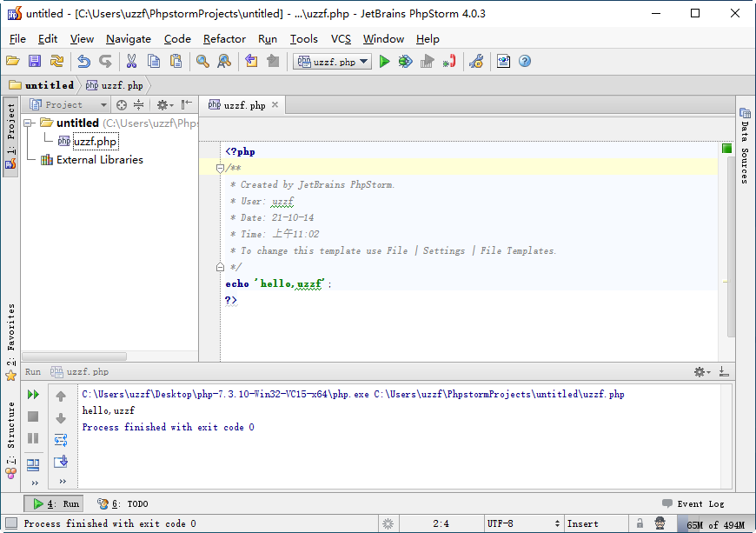The height and width of the screenshot is (533, 756).
Task: Select uzzf.php in the project tree
Action: [x=95, y=142]
